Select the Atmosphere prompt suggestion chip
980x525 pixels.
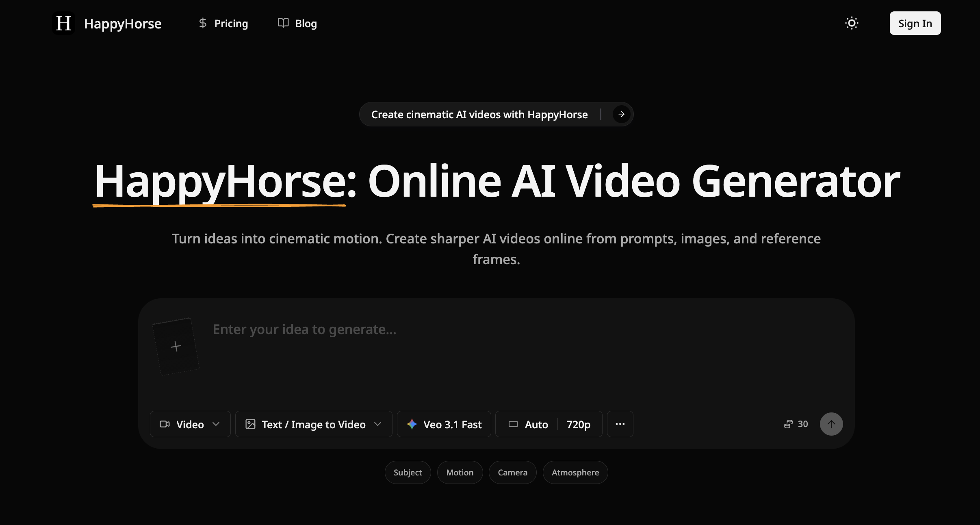575,472
